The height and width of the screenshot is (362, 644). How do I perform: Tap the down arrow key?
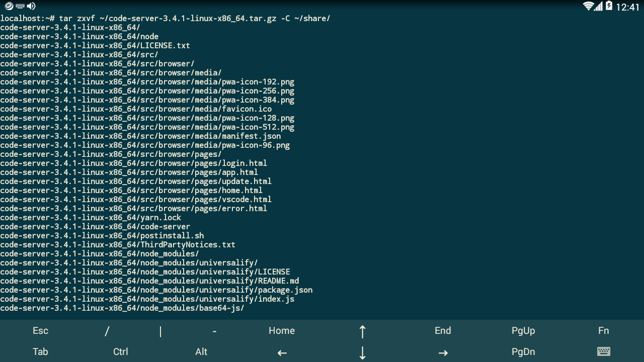(362, 352)
